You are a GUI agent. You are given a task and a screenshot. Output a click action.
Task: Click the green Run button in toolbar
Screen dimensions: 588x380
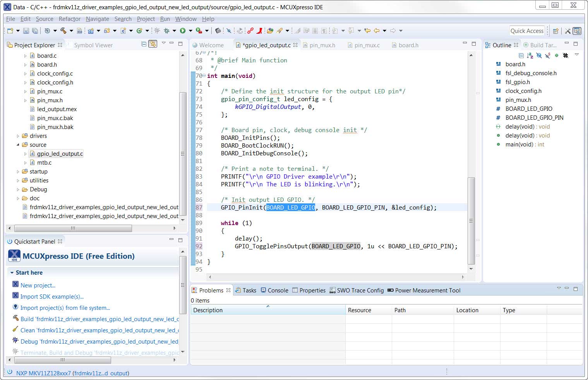pos(183,31)
